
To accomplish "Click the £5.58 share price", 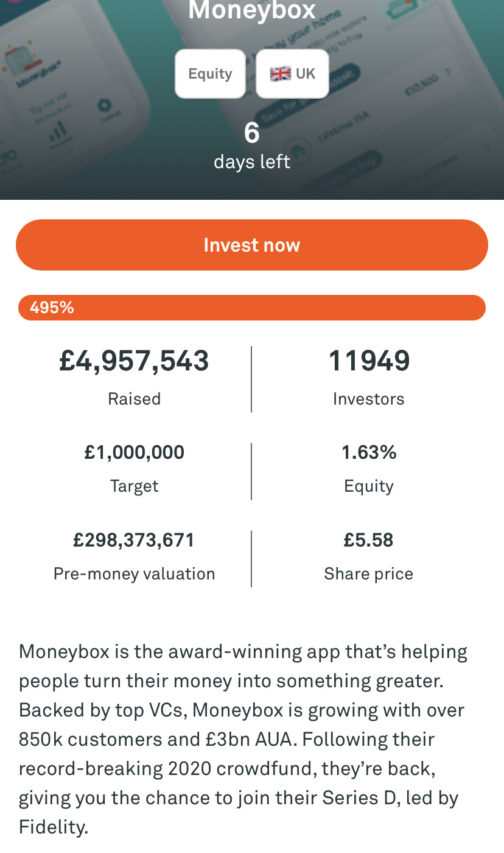I will click(x=369, y=540).
